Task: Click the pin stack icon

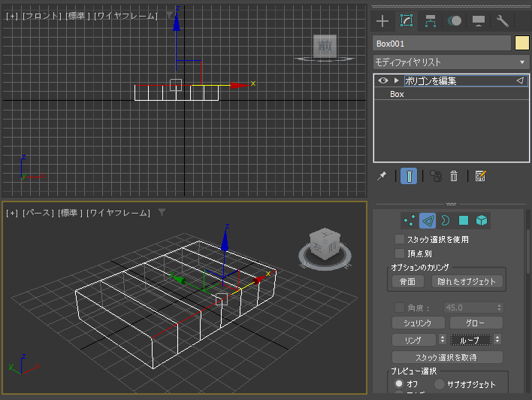Action: point(382,176)
